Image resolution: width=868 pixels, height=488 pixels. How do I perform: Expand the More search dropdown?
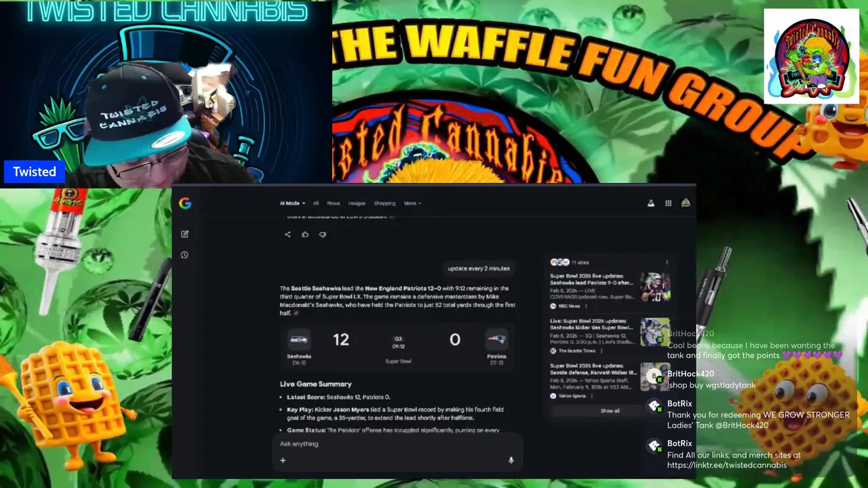[x=412, y=203]
